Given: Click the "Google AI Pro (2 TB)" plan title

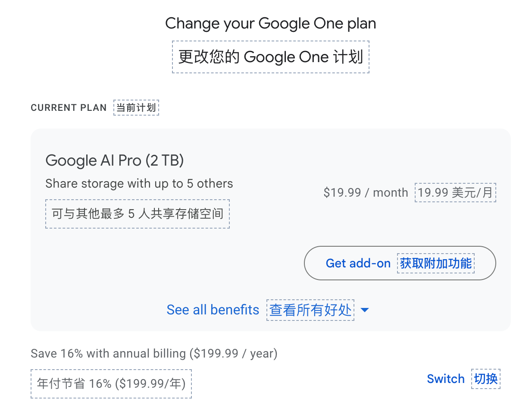Looking at the screenshot, I should [x=115, y=160].
